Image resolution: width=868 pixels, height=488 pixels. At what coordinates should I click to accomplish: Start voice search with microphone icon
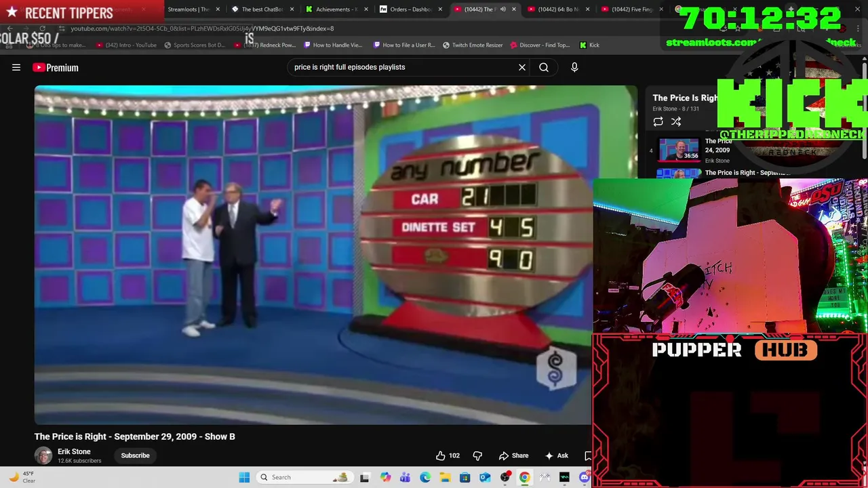574,67
